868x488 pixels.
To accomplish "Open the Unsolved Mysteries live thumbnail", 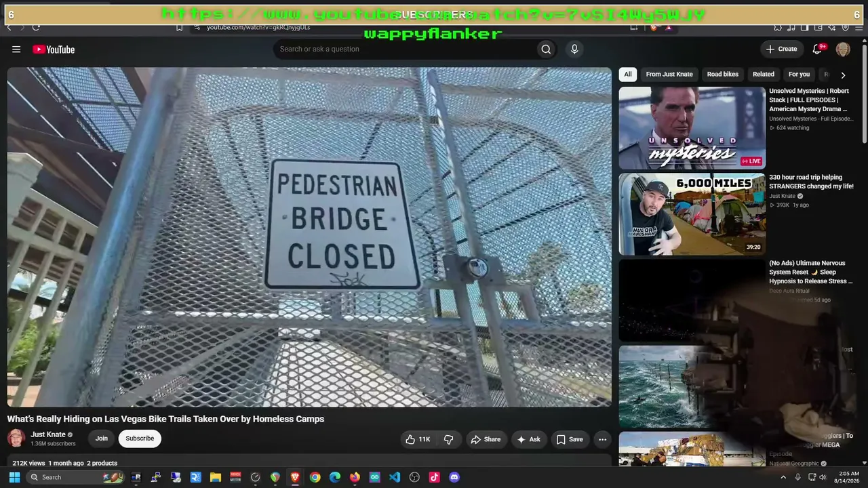I will click(692, 128).
